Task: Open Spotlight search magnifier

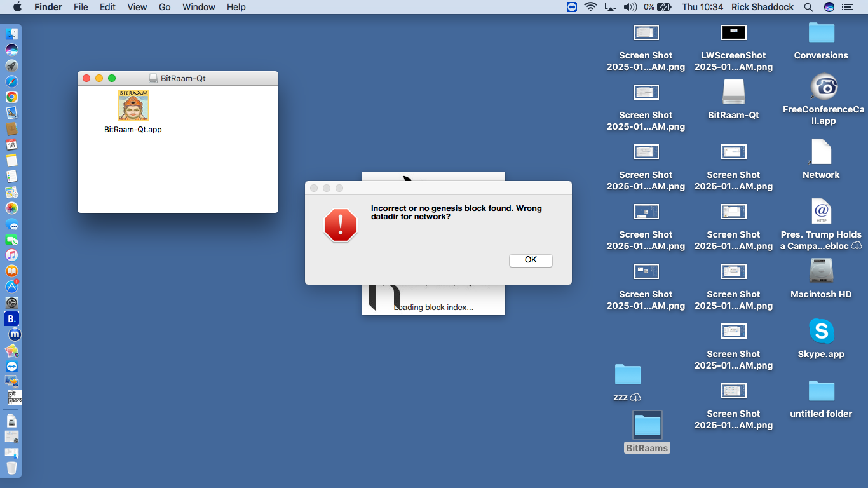Action: click(x=808, y=7)
